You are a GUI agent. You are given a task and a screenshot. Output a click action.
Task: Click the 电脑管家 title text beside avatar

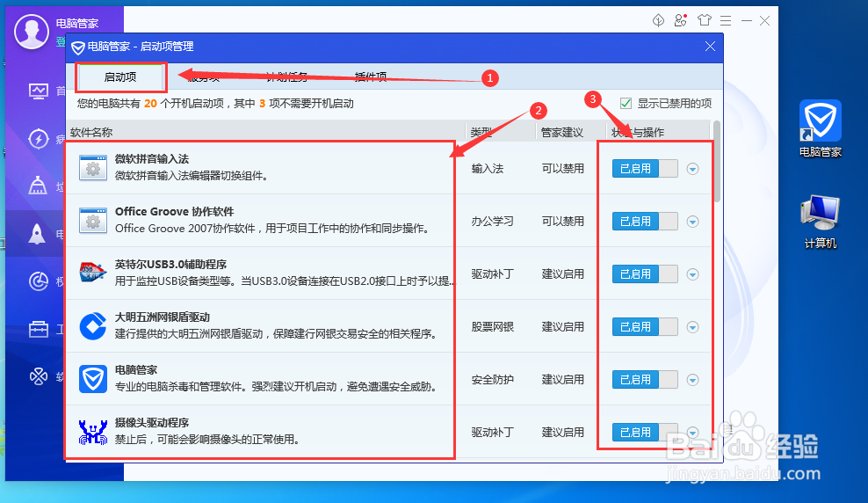point(77,23)
